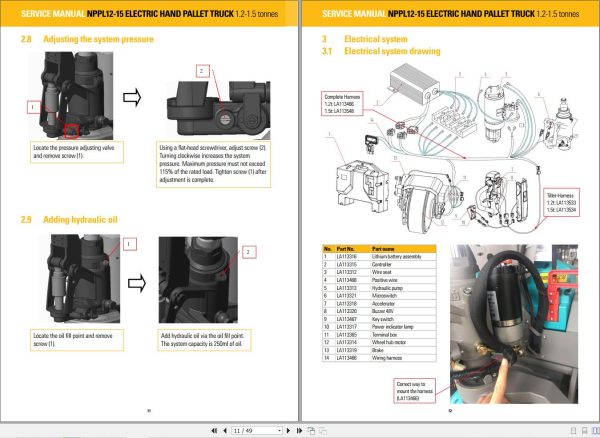Click the close-up image of adjusting screw 2

click(218, 110)
